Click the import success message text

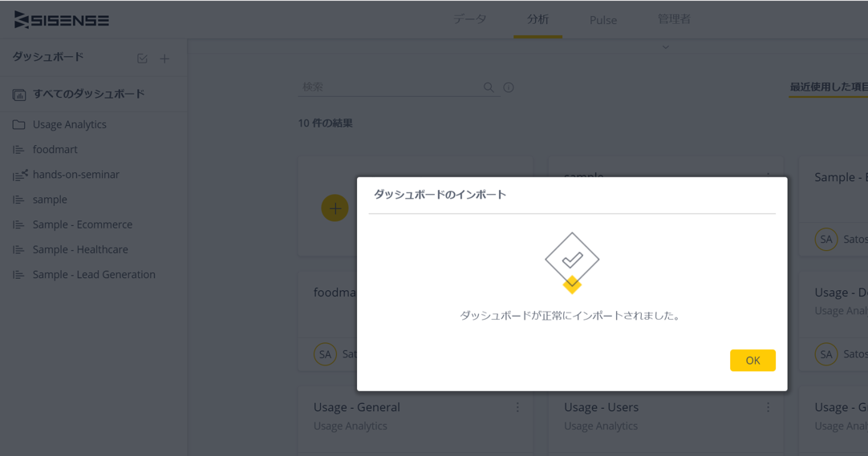pyautogui.click(x=570, y=316)
